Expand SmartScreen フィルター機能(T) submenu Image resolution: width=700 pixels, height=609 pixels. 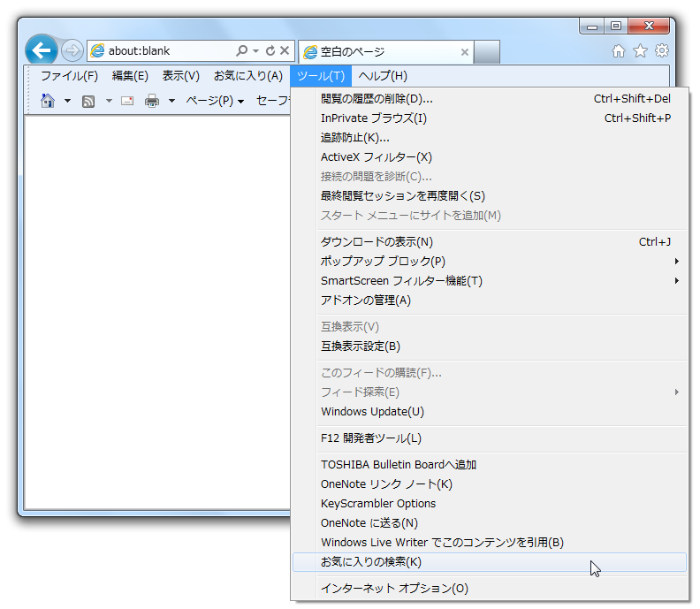click(x=490, y=281)
